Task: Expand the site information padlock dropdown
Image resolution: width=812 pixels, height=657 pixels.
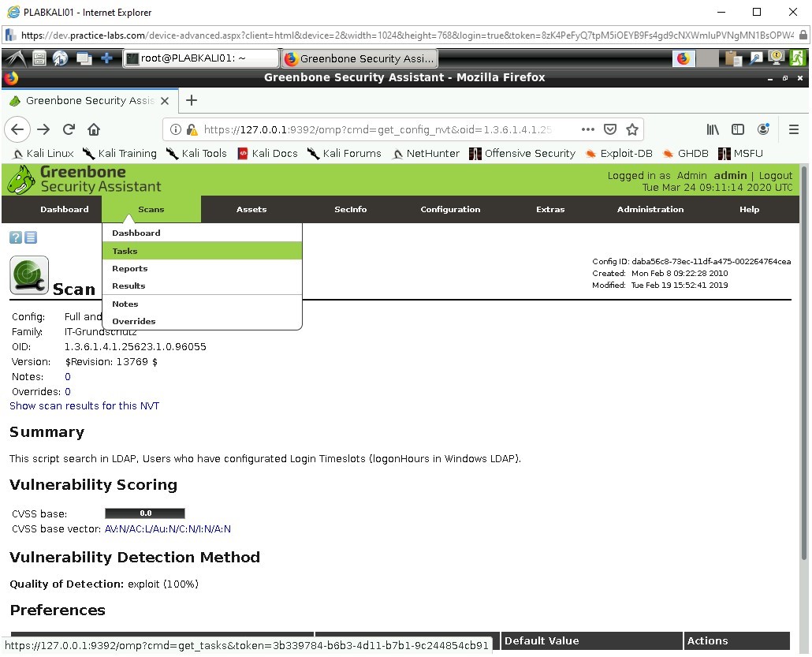Action: [192, 129]
